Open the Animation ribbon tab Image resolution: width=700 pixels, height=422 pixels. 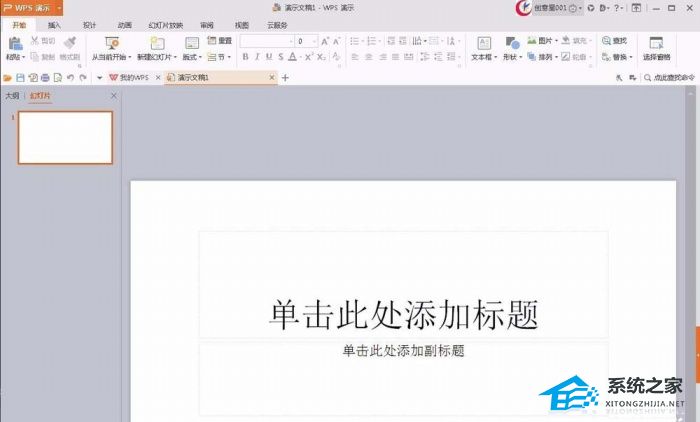125,25
